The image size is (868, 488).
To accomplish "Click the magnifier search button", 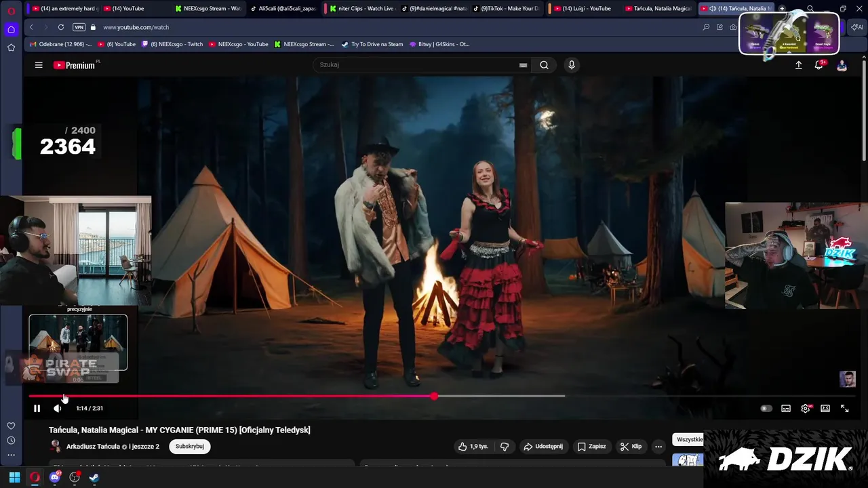I will (544, 65).
